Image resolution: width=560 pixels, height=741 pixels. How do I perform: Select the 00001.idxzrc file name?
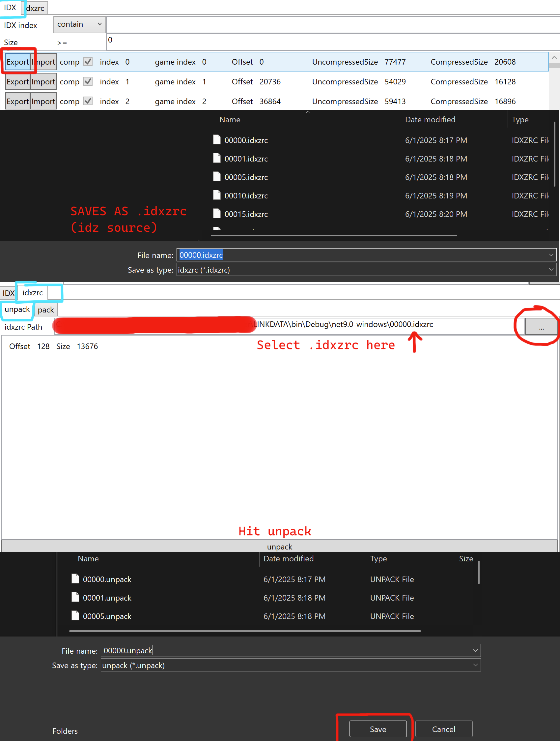(x=246, y=159)
